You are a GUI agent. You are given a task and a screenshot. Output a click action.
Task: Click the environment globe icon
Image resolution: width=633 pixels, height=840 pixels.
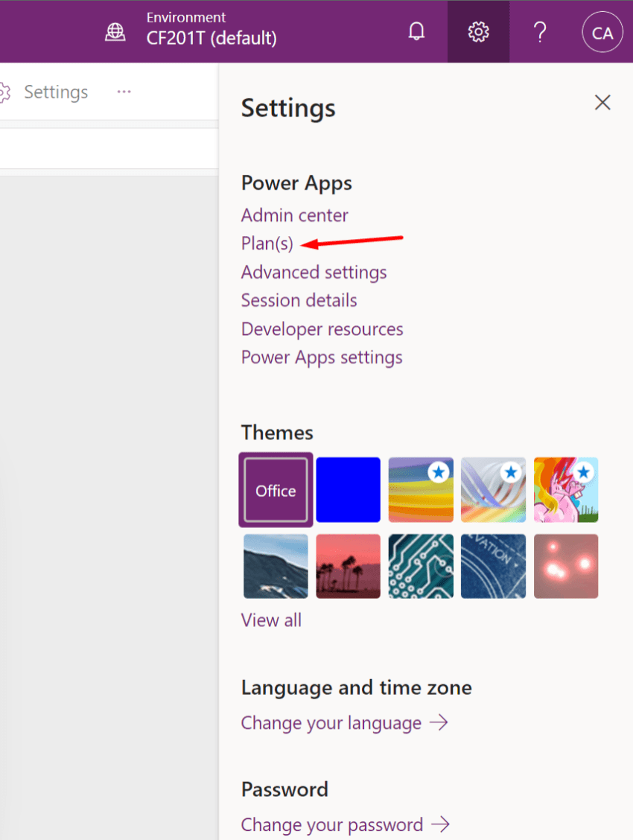(x=115, y=33)
